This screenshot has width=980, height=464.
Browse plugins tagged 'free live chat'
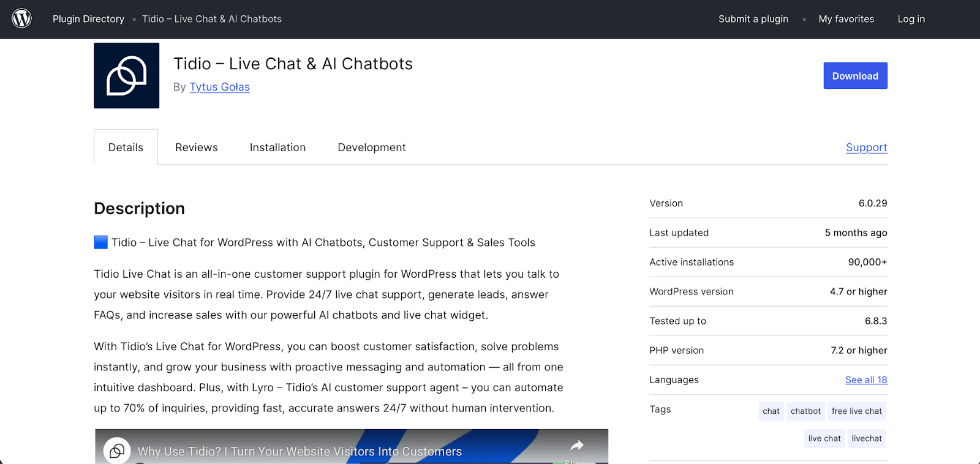point(856,411)
